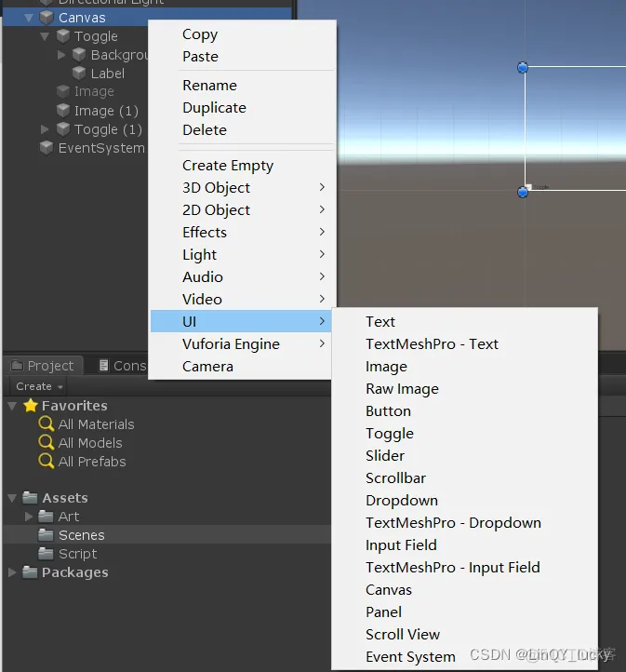This screenshot has height=672, width=626.
Task: Open the Vuforia Engine submenu
Action: coord(241,343)
